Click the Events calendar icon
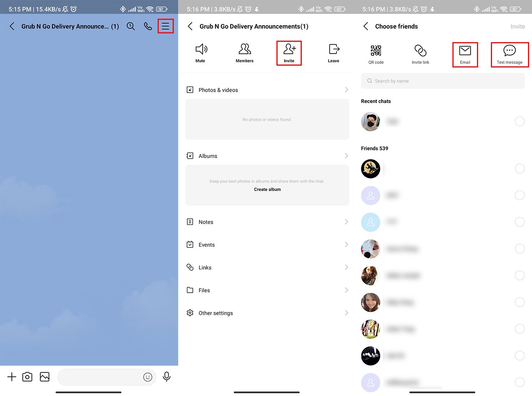The height and width of the screenshot is (396, 532). tap(190, 245)
